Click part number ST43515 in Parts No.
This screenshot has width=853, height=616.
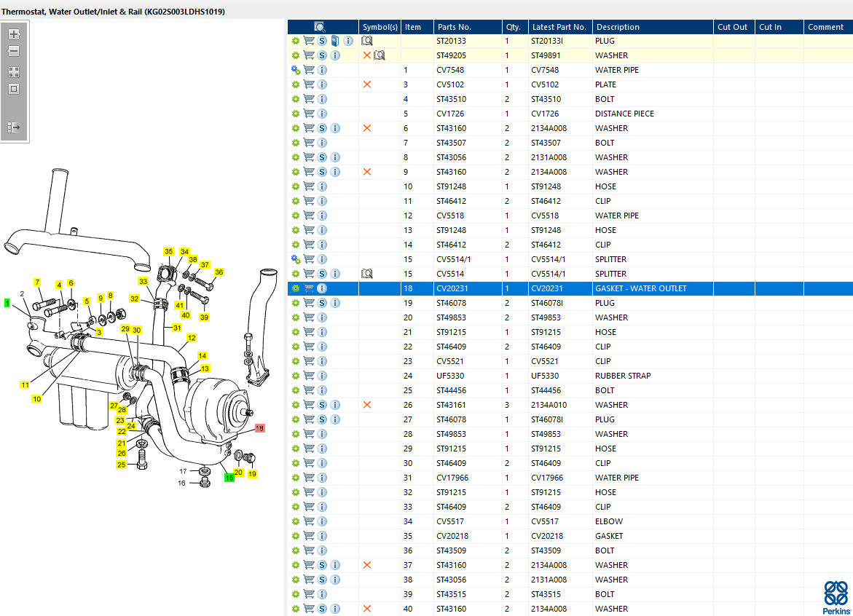pyautogui.click(x=451, y=594)
